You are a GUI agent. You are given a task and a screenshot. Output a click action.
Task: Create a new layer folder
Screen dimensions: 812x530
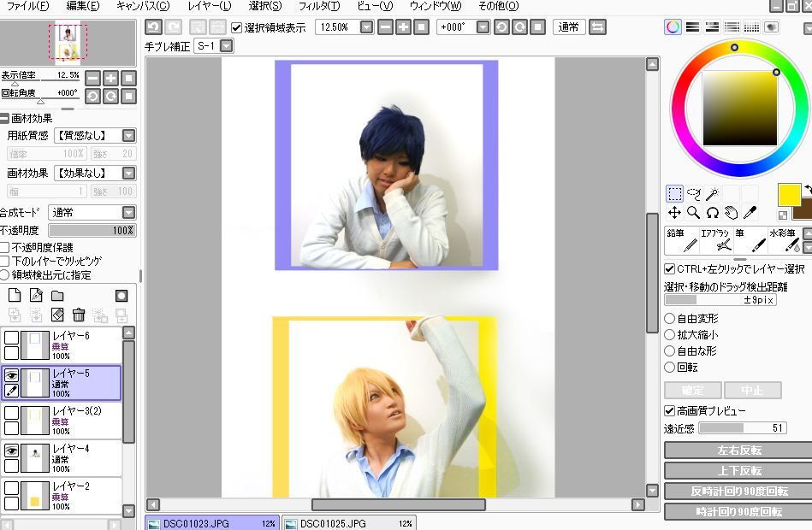click(x=57, y=296)
